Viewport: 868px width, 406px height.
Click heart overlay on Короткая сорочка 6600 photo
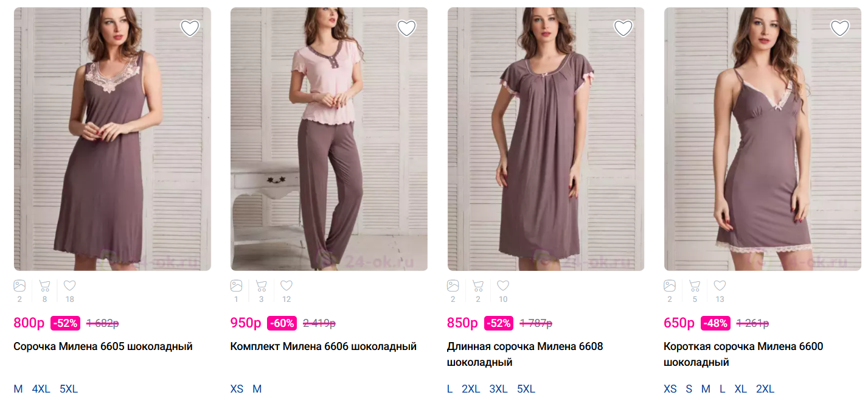click(x=839, y=28)
